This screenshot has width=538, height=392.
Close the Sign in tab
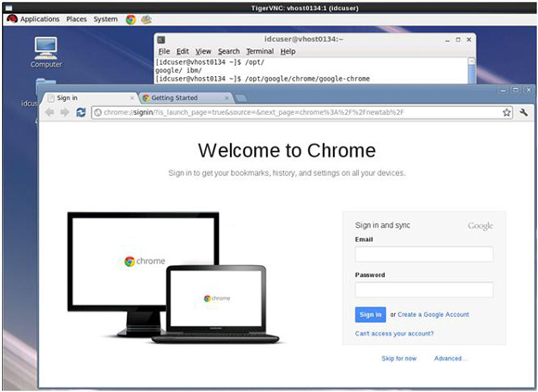[132, 98]
